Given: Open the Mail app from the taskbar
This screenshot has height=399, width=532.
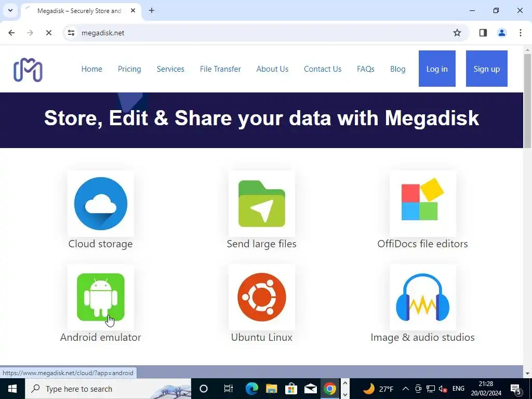Looking at the screenshot, I should [311, 389].
